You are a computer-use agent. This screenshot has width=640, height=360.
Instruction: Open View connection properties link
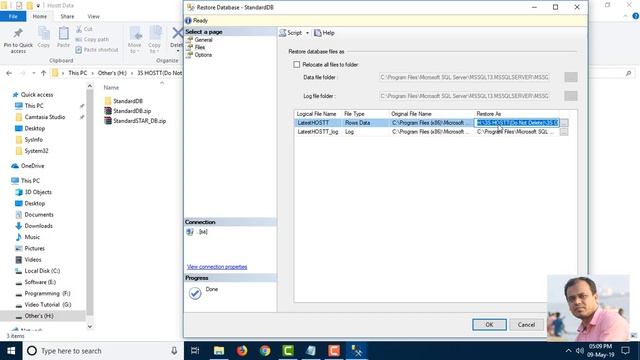click(217, 267)
